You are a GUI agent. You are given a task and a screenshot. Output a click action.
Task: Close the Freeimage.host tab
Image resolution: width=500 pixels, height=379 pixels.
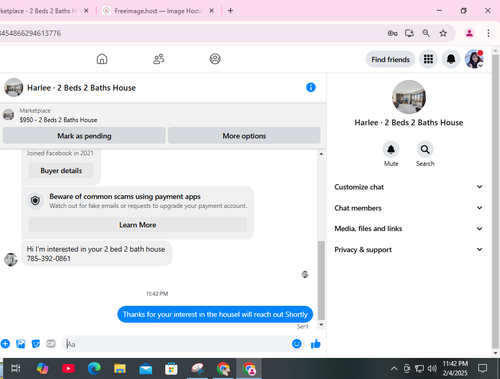tap(211, 11)
